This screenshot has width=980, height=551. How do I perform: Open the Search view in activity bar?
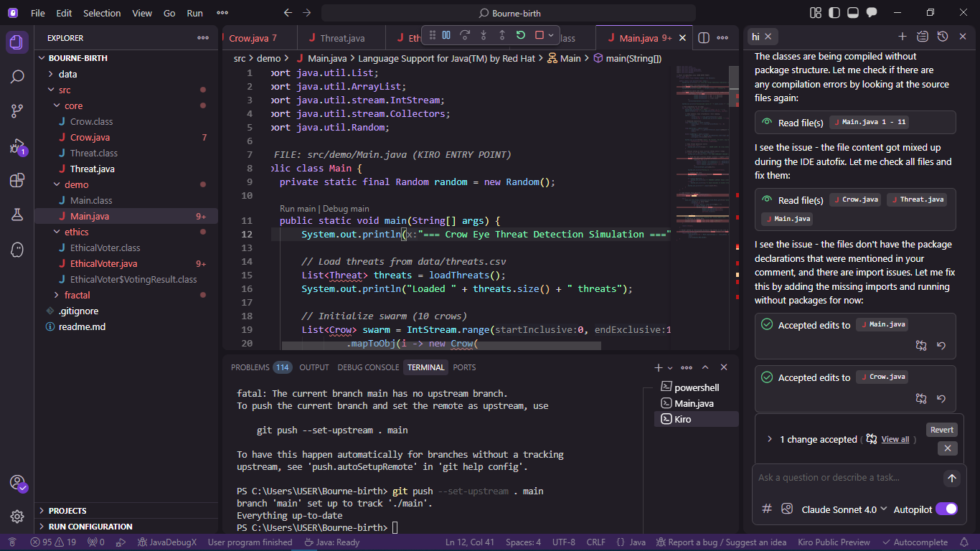click(x=17, y=77)
